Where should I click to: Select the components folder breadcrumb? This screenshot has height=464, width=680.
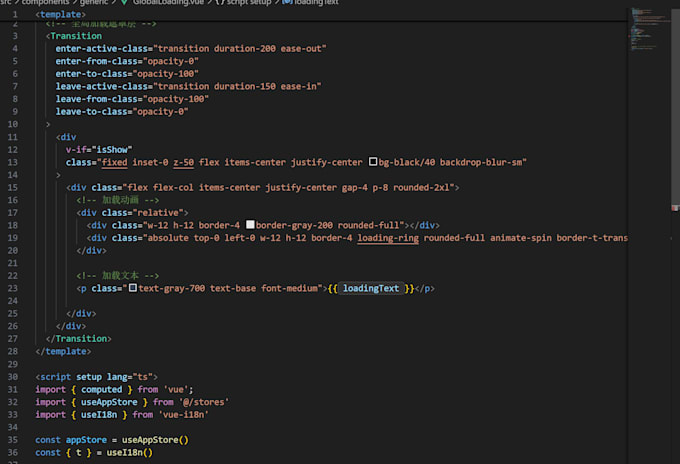[45, 2]
